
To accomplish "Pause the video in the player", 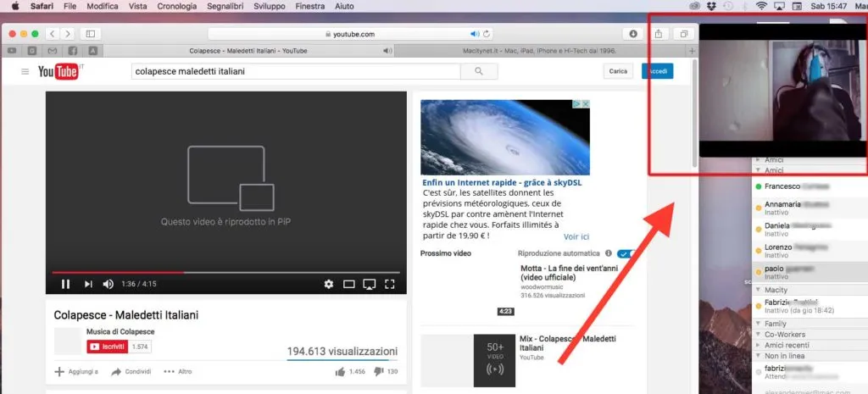I will [65, 284].
